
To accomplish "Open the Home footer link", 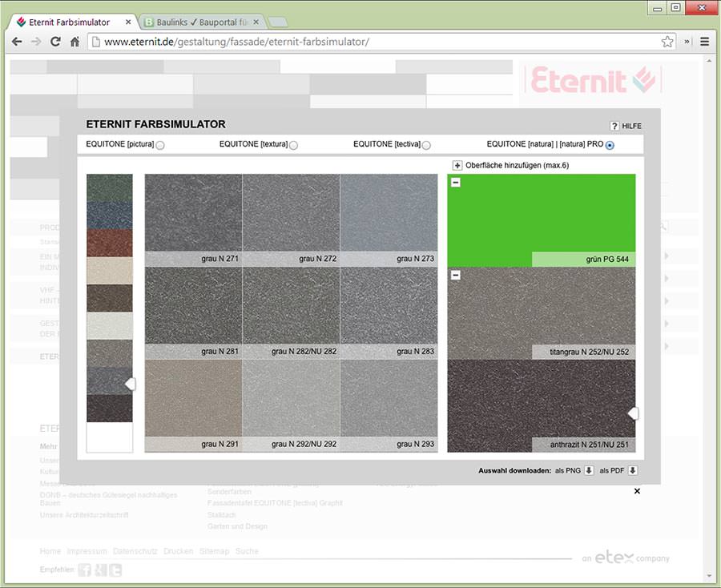I will [x=50, y=551].
